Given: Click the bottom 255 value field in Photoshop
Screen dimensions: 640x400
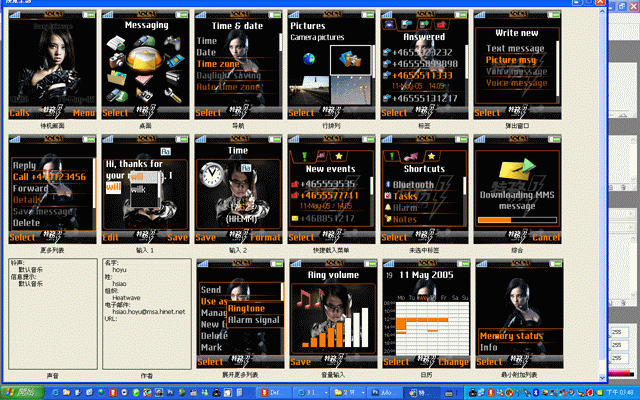Looking at the screenshot, I should [x=621, y=358].
